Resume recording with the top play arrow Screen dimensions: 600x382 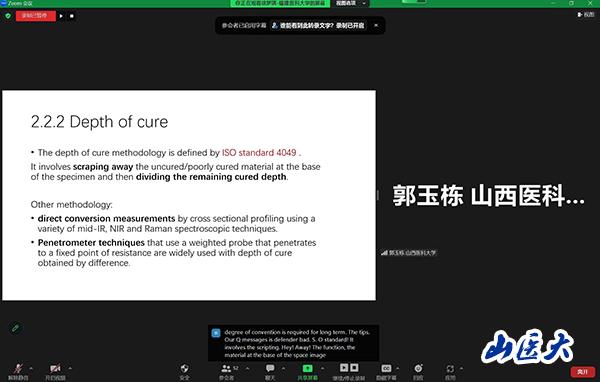[x=61, y=16]
